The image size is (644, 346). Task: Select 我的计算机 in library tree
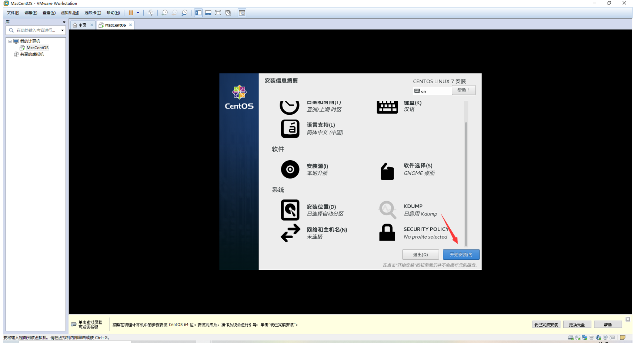(x=30, y=41)
